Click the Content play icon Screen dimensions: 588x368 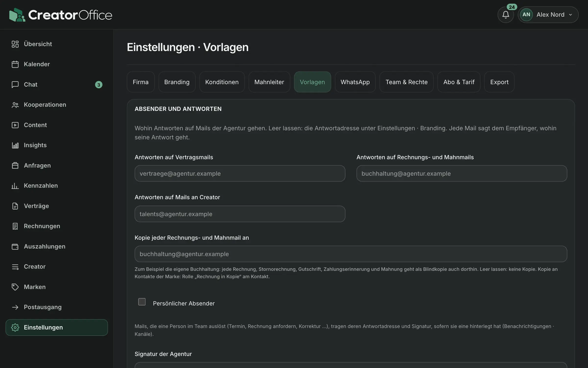coord(15,125)
